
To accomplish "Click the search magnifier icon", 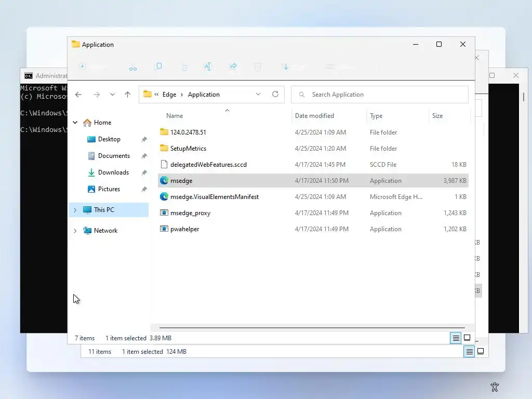I will pyautogui.click(x=302, y=95).
